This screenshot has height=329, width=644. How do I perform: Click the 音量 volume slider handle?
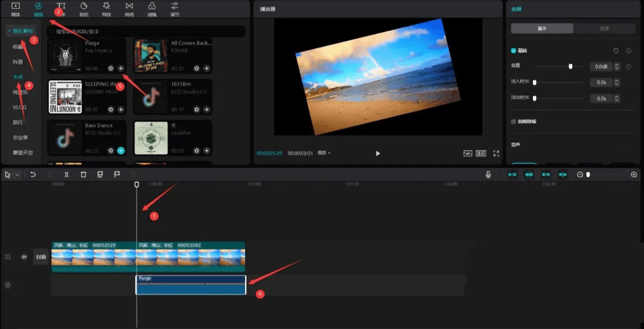571,66
